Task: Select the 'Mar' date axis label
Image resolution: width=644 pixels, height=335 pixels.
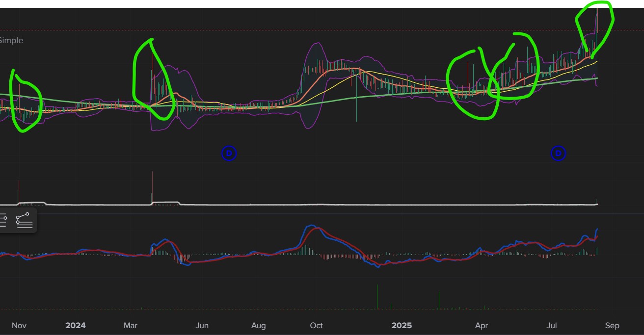Action: (131, 326)
